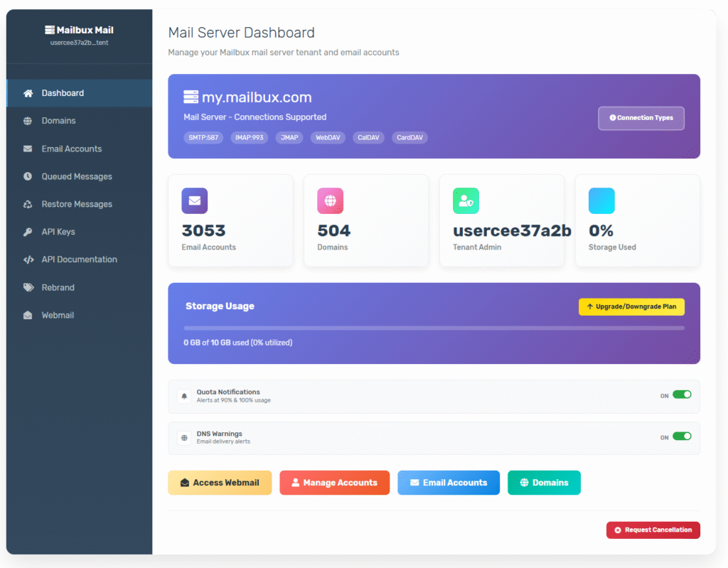Click the bell icon for Quota Notifications
Screen dimensions: 728x568
184,396
